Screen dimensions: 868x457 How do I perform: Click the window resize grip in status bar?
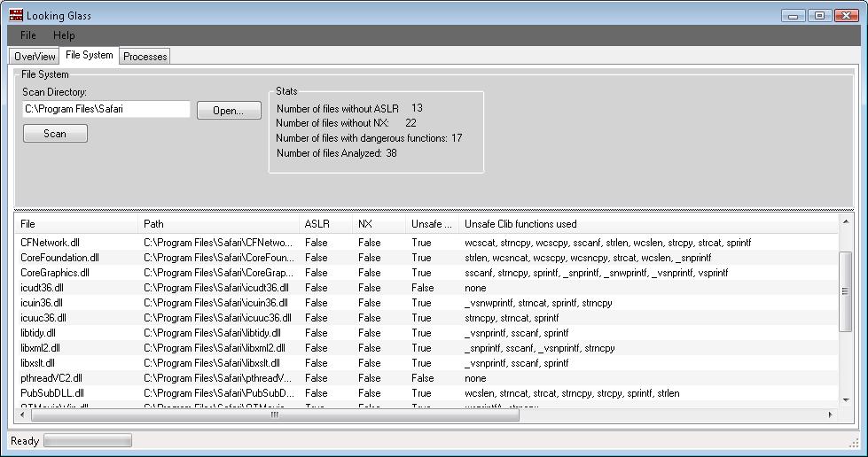[x=854, y=442]
